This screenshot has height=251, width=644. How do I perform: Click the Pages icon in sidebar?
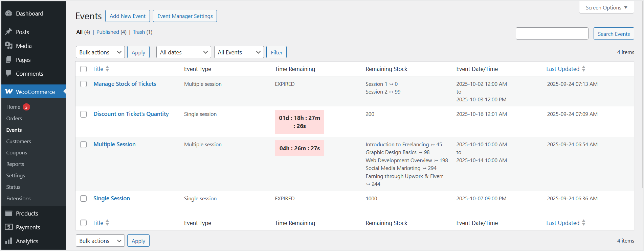click(9, 59)
